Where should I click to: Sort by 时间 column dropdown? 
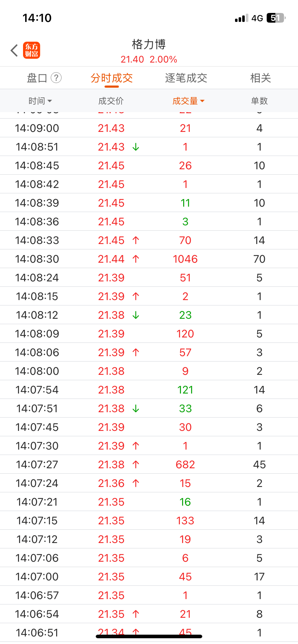pos(40,101)
